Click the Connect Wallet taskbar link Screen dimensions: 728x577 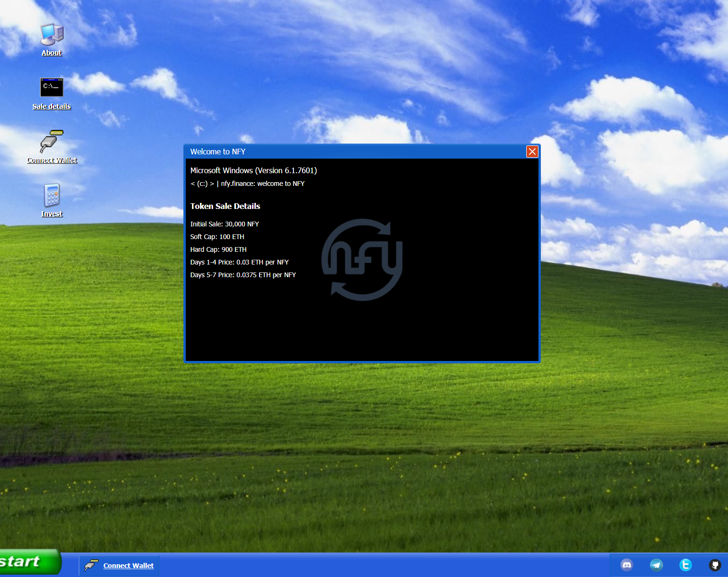tap(128, 566)
